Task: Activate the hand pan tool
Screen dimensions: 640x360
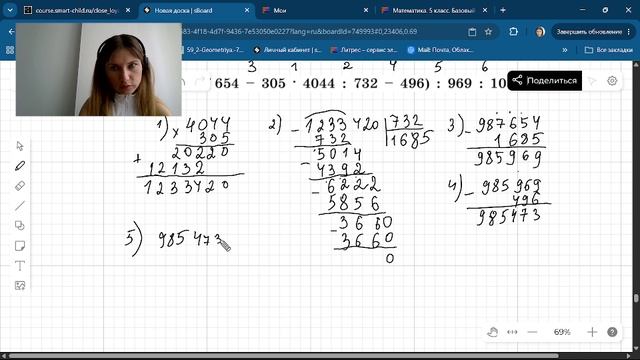Action: (x=493, y=332)
